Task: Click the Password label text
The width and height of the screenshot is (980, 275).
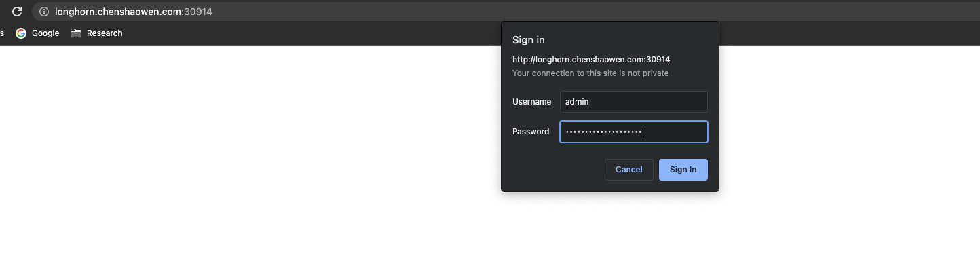Action: click(531, 132)
